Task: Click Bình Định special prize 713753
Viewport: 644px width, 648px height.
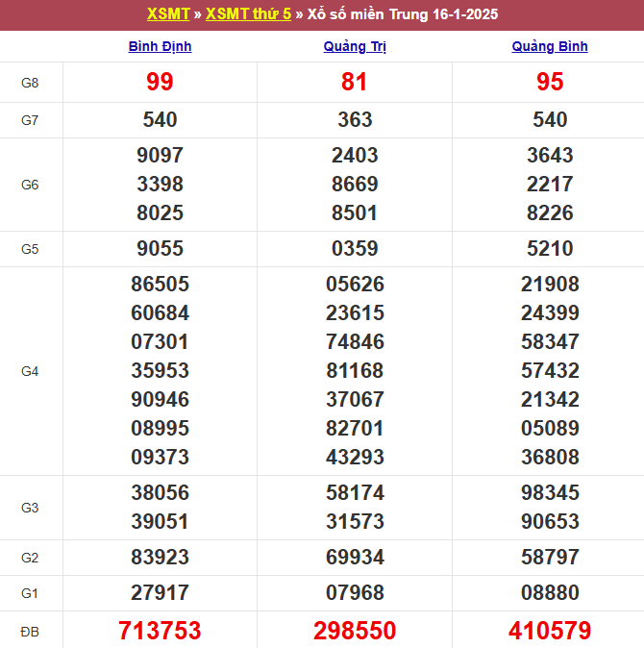Action: pyautogui.click(x=160, y=631)
